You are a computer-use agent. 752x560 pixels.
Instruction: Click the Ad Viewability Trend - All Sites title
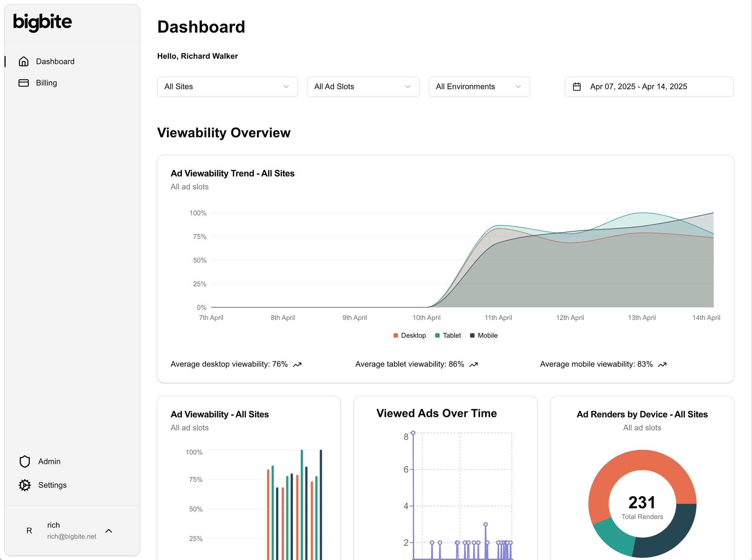click(232, 174)
